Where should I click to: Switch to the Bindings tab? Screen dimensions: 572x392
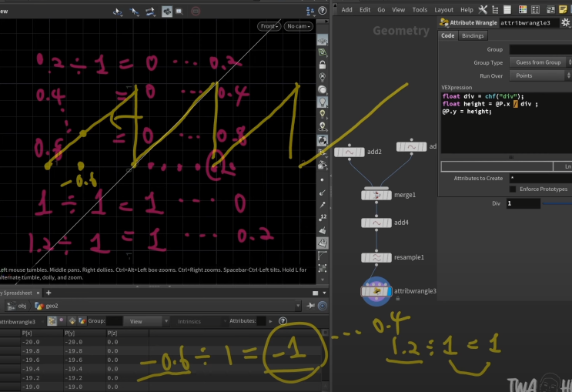[x=473, y=35]
